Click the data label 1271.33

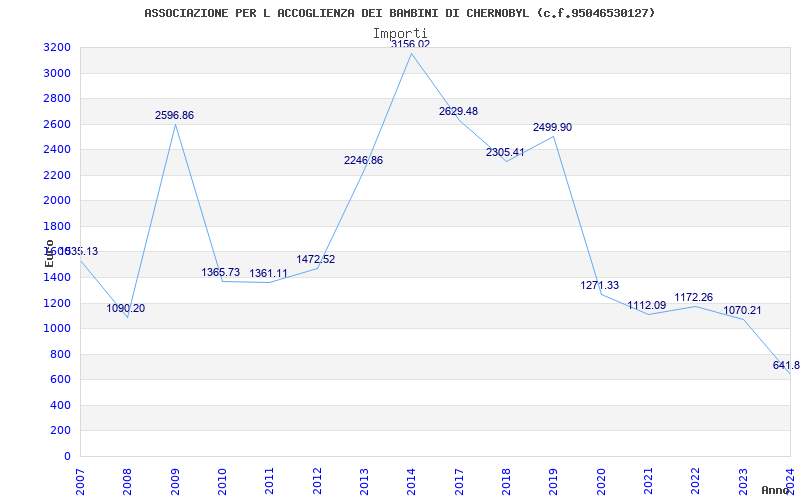(599, 285)
